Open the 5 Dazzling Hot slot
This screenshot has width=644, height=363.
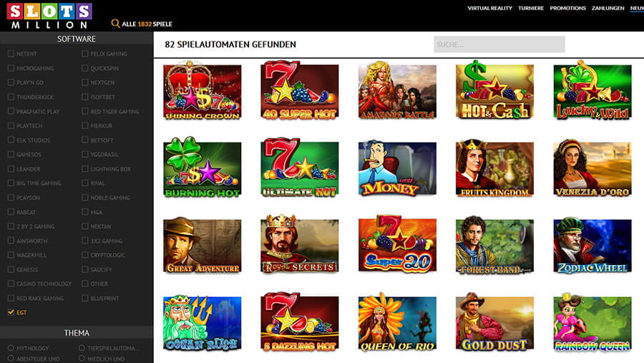299,321
